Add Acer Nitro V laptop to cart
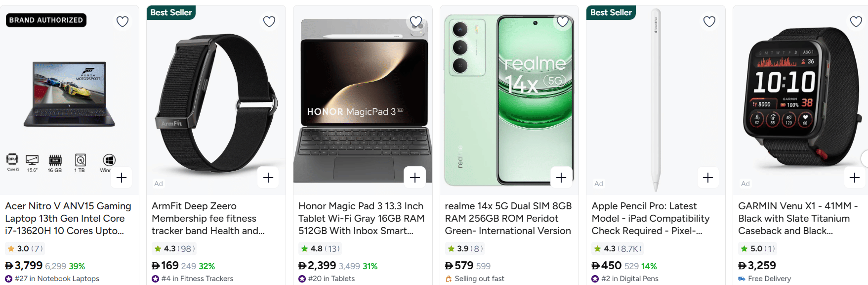 (x=122, y=178)
